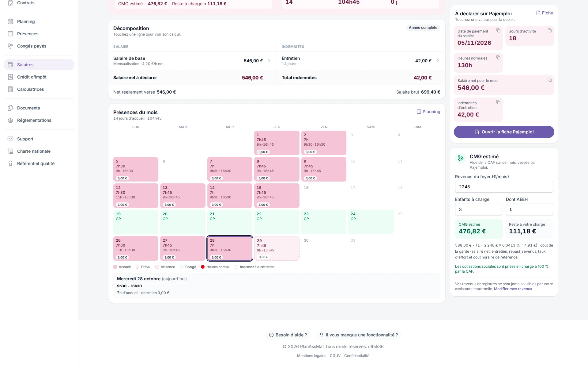Select CP day 19 in the calendar
Image resolution: width=588 pixels, height=368 pixels.
(136, 222)
